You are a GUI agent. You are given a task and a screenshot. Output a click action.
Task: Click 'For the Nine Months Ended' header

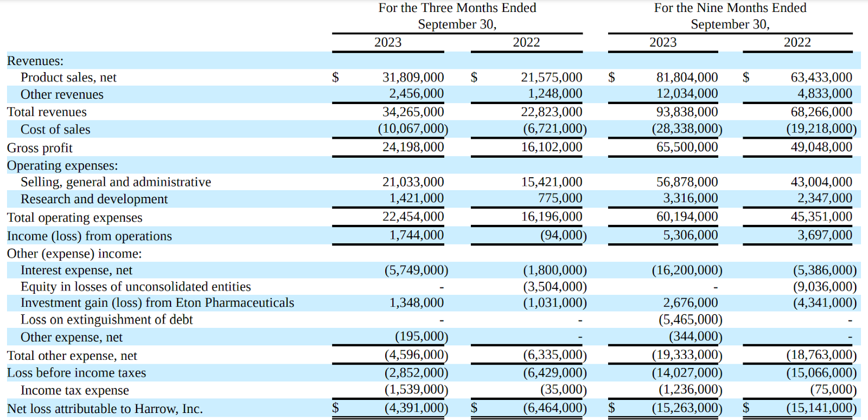click(x=730, y=8)
